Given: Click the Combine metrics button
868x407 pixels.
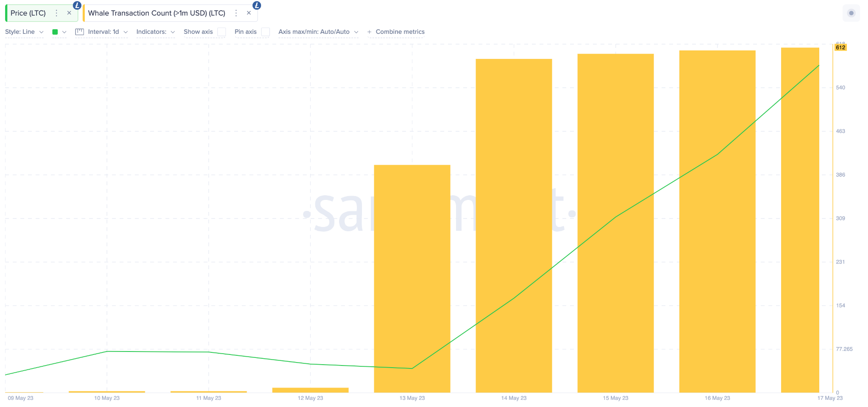Looking at the screenshot, I should point(400,32).
